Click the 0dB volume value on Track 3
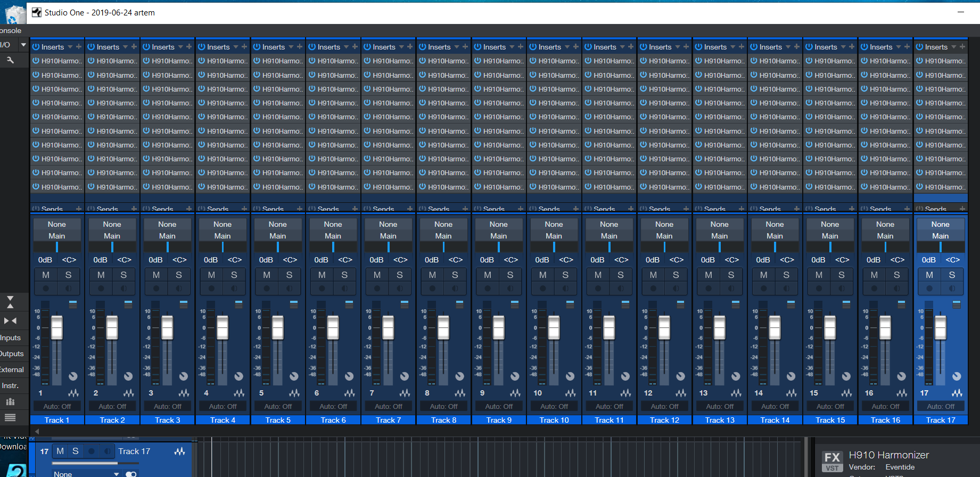 (155, 260)
